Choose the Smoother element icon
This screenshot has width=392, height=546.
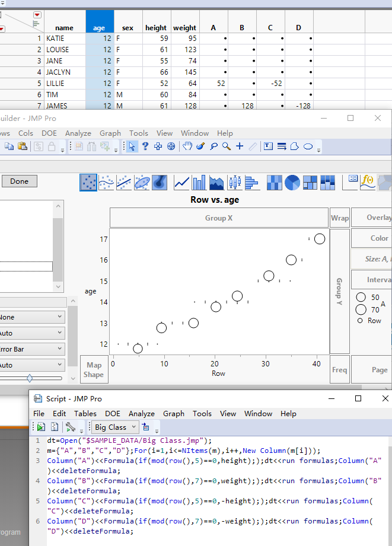(106, 183)
